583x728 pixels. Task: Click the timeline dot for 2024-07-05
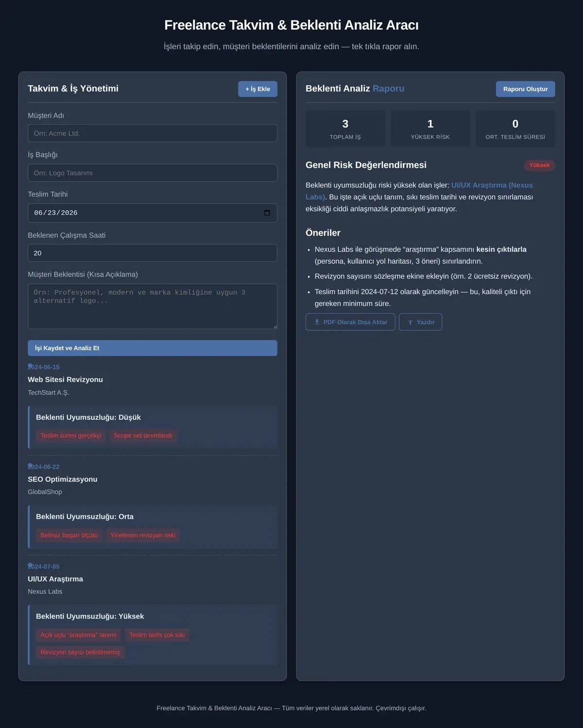(30, 565)
